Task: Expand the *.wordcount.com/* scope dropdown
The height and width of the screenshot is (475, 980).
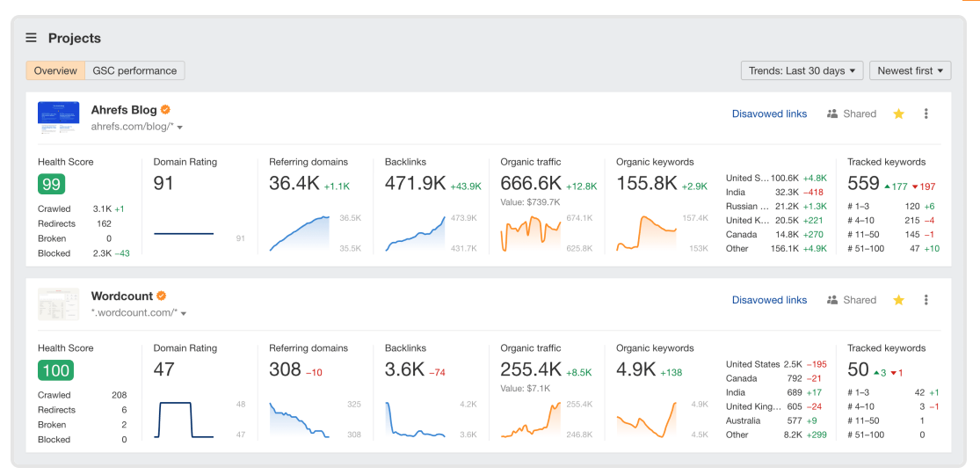Action: pos(184,313)
